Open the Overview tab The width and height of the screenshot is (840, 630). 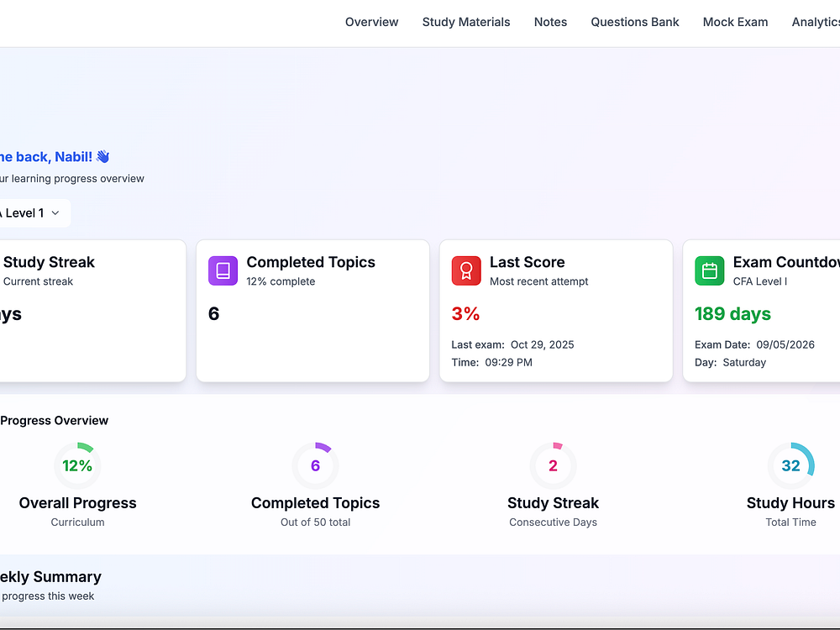click(x=371, y=22)
